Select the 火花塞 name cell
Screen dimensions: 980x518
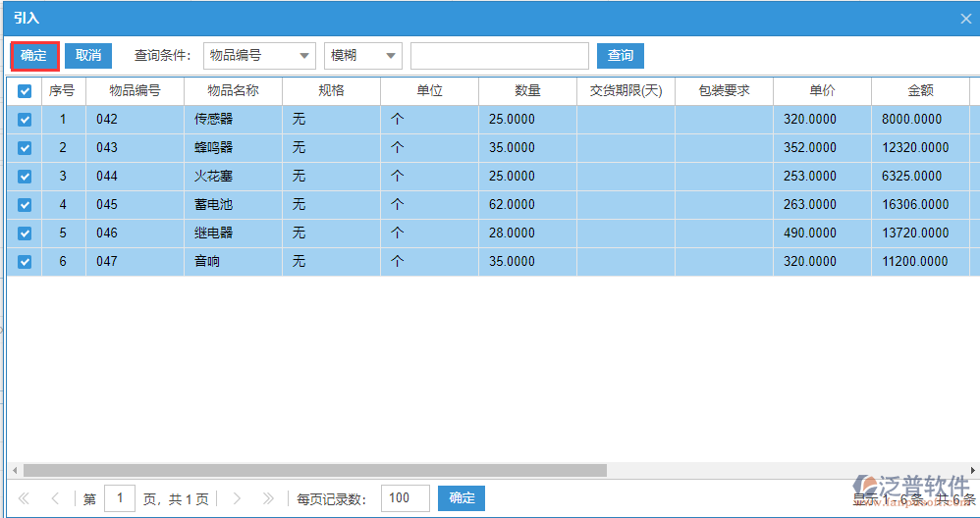point(233,176)
